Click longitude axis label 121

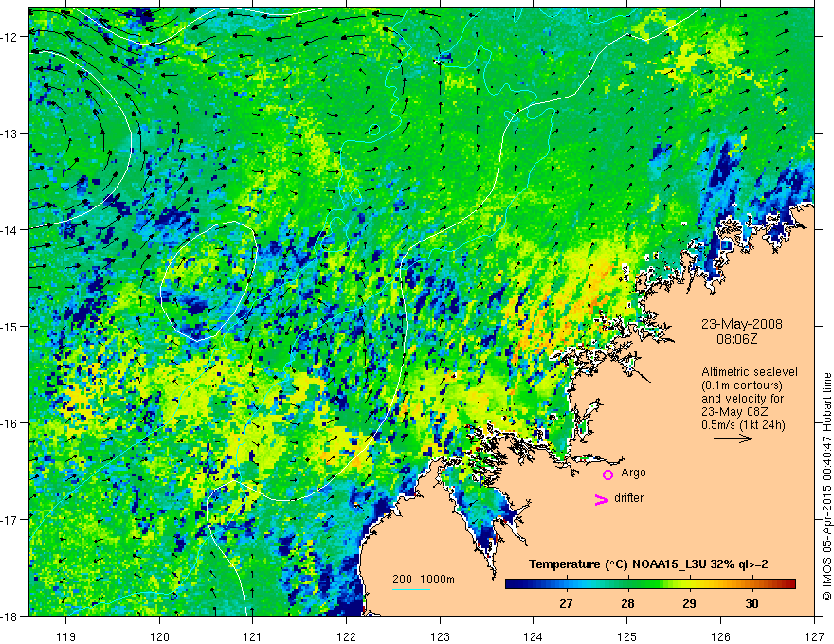pos(252,636)
